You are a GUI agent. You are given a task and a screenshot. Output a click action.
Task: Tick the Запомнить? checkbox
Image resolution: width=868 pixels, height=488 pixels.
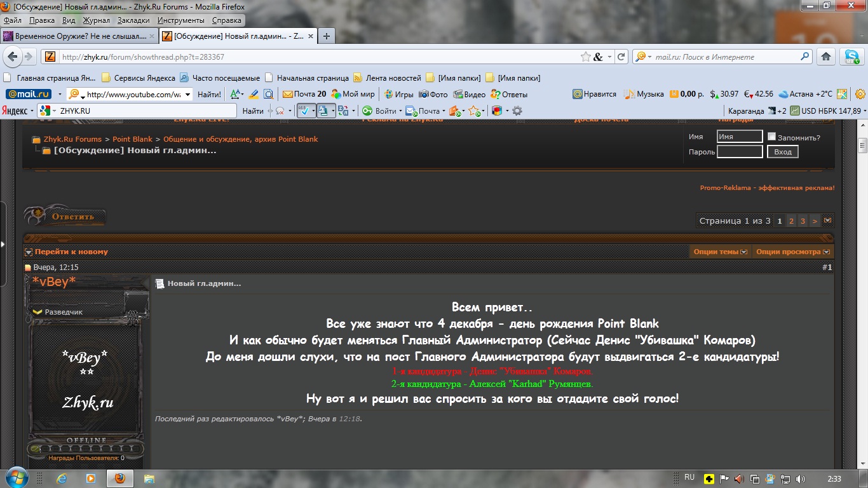(771, 137)
